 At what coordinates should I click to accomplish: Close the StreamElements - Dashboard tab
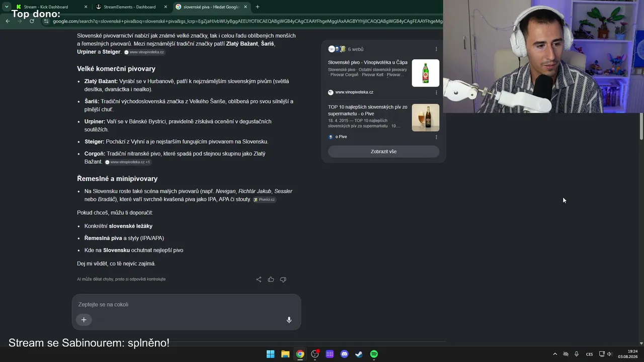coord(166,7)
